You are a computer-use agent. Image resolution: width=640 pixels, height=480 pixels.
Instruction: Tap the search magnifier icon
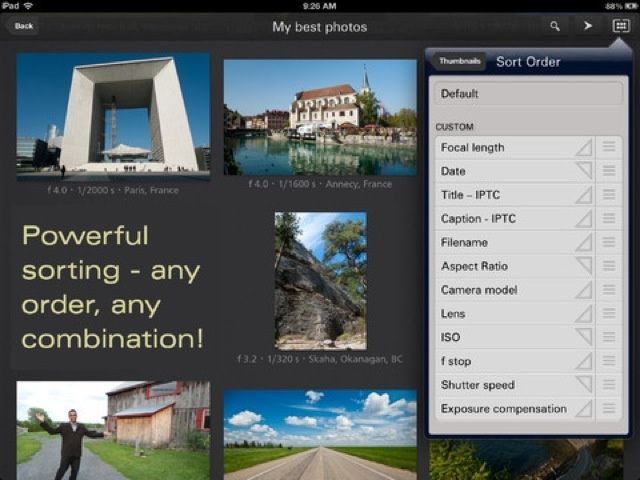pos(555,26)
